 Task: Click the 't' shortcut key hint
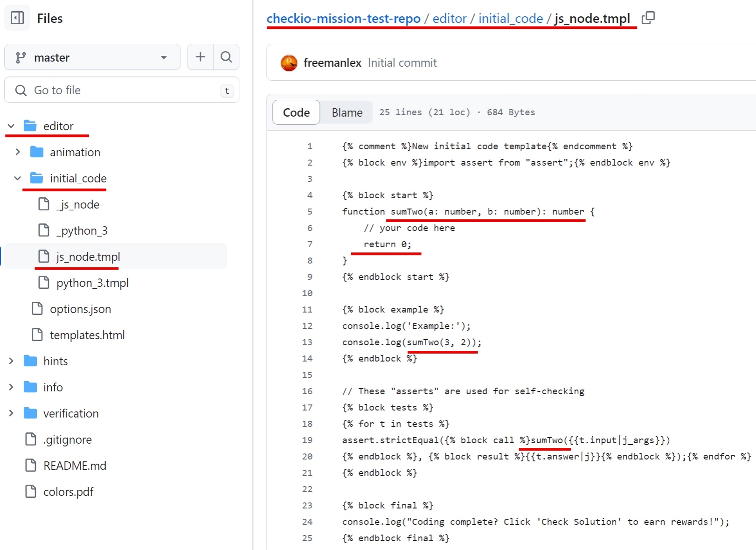(x=227, y=91)
